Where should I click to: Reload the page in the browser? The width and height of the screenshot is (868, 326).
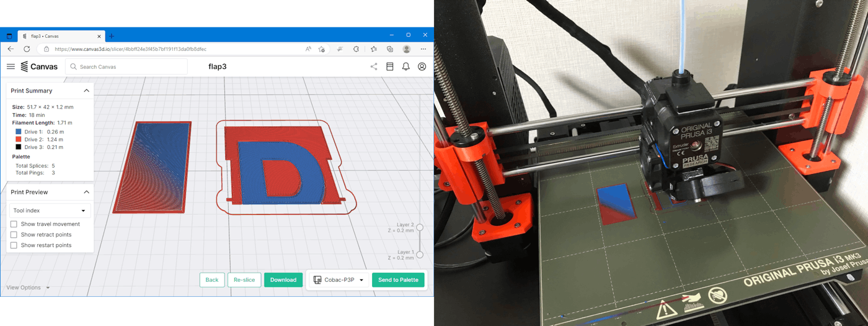click(x=27, y=49)
